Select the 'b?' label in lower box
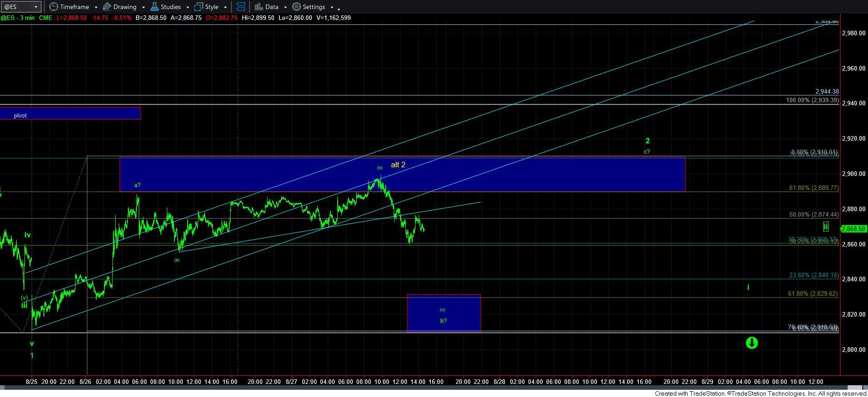 (443, 321)
